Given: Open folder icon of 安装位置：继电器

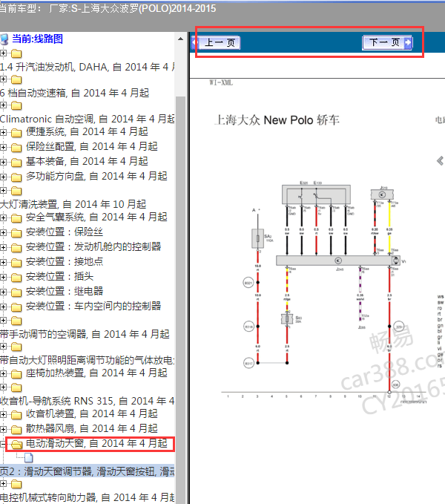Looking at the screenshot, I should (16, 292).
